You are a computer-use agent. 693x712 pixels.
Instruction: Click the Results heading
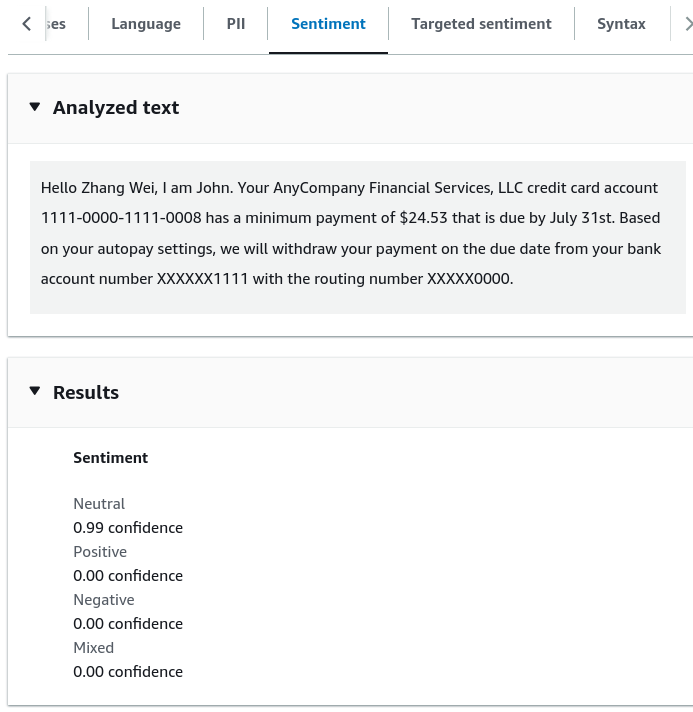pos(86,392)
